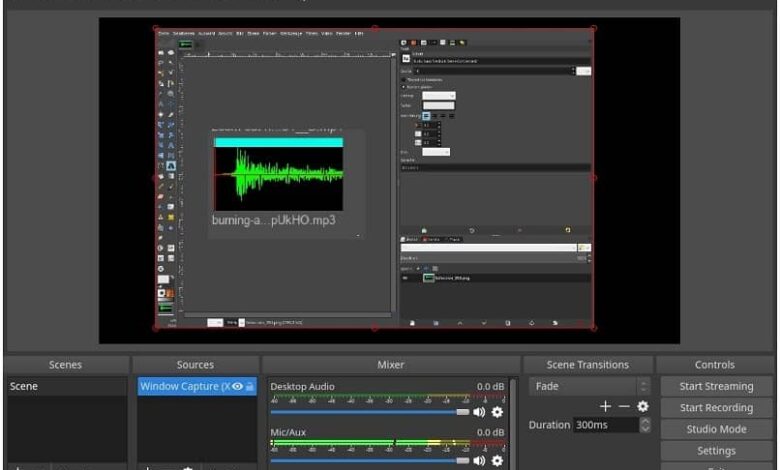The height and width of the screenshot is (470, 780).
Task: Select the Free Select lasso tool in GIMP
Action: click(x=161, y=63)
